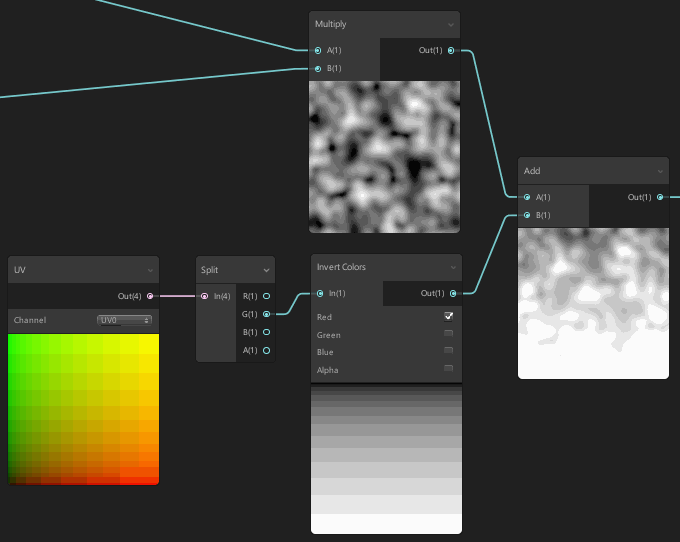Click the Split node R(1) output port

(267, 296)
